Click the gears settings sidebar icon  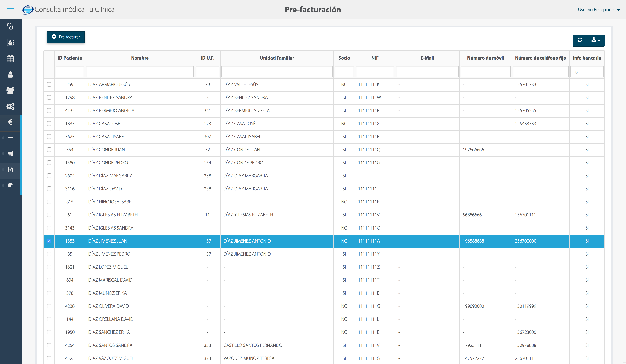tap(10, 107)
